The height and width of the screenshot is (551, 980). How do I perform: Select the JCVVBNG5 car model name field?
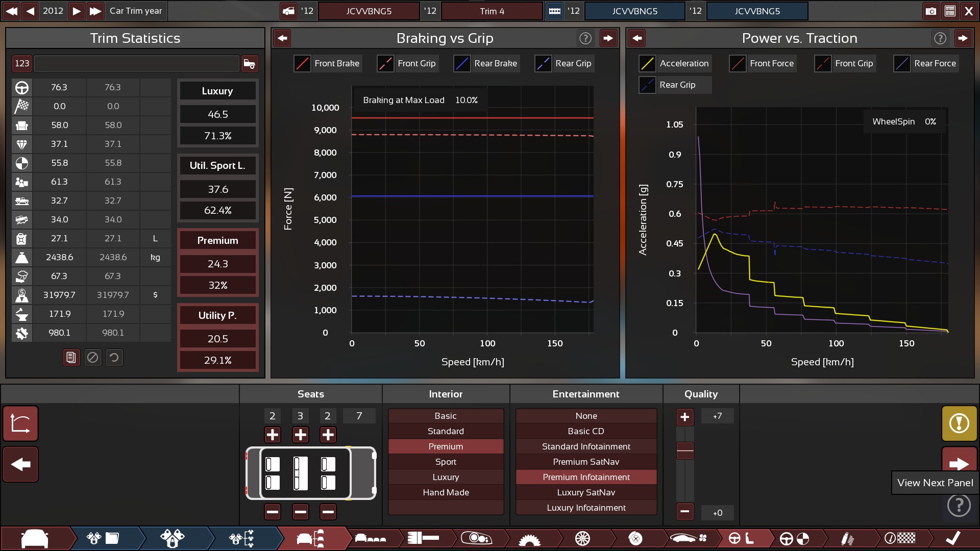click(369, 11)
